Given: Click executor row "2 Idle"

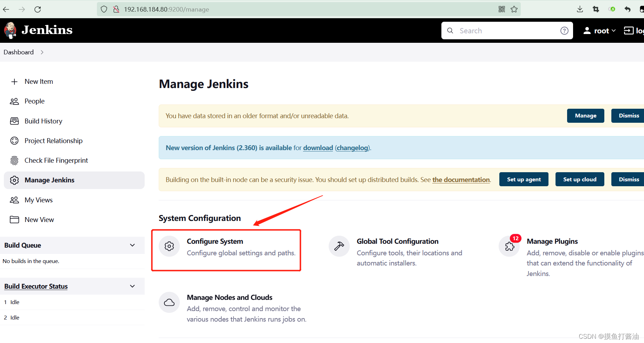Looking at the screenshot, I should [72, 318].
